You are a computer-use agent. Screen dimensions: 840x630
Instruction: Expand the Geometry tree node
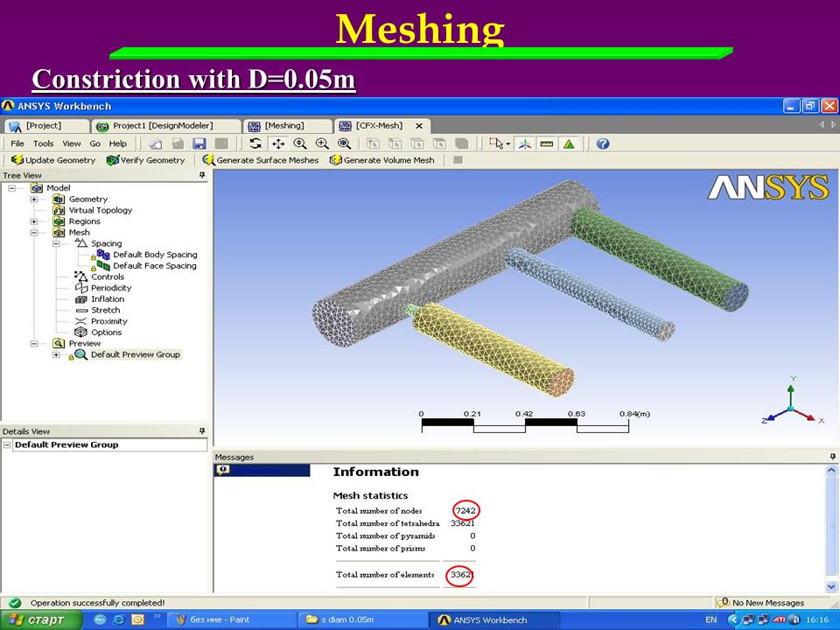[34, 199]
